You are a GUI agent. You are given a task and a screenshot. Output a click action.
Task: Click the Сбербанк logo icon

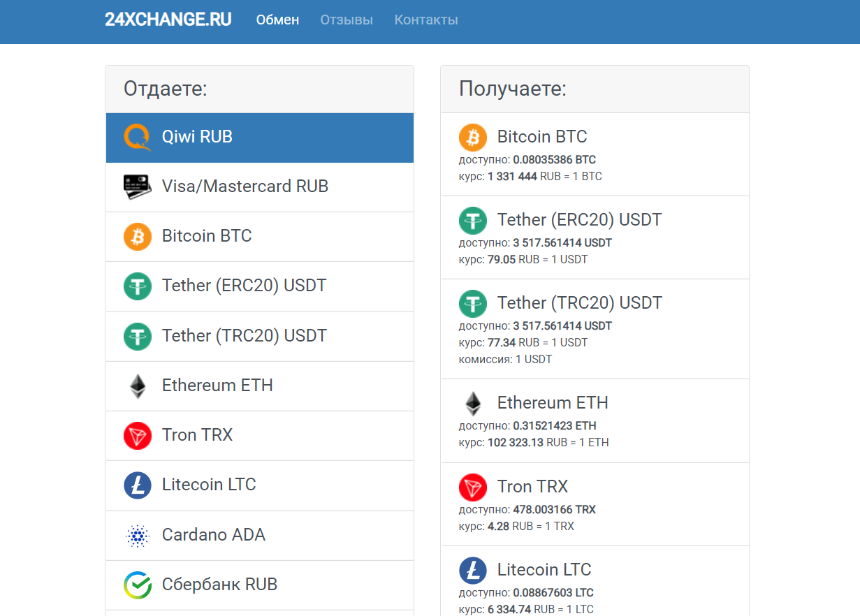click(x=138, y=585)
